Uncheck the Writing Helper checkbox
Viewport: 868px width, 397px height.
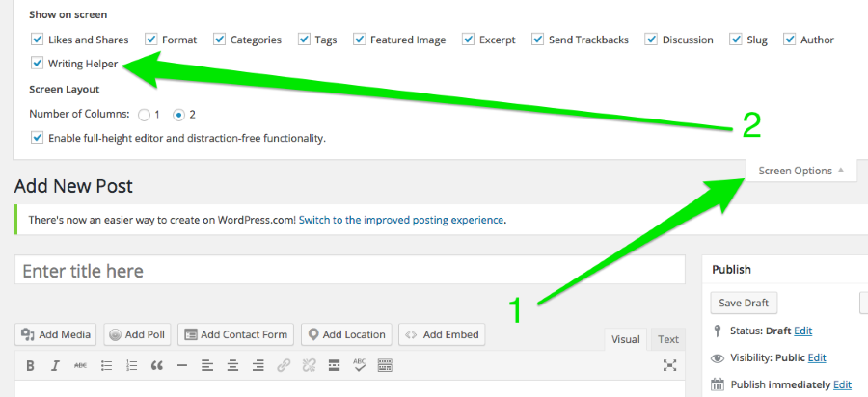click(x=38, y=64)
